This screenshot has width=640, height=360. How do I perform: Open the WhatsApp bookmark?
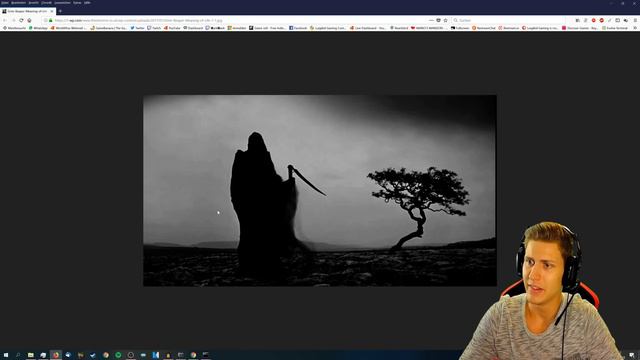coord(38,28)
